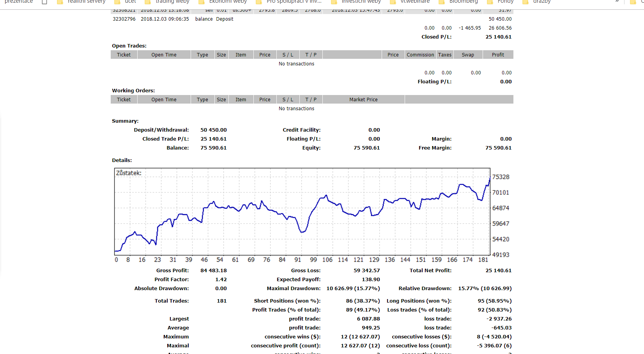Select the Total Net Profit value 25 140.61
Screen dimensions: 644x354
pyautogui.click(x=499, y=271)
